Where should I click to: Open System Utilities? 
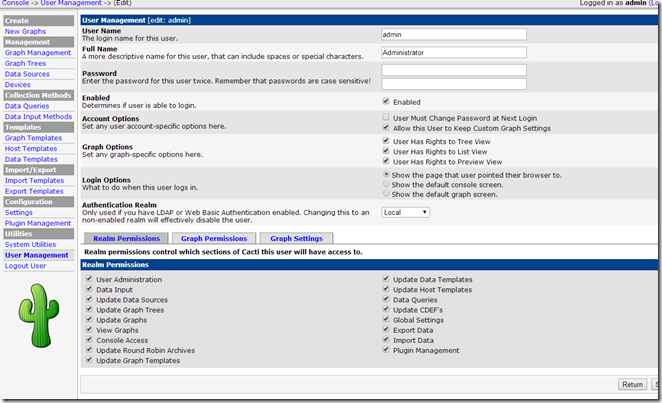(x=30, y=244)
